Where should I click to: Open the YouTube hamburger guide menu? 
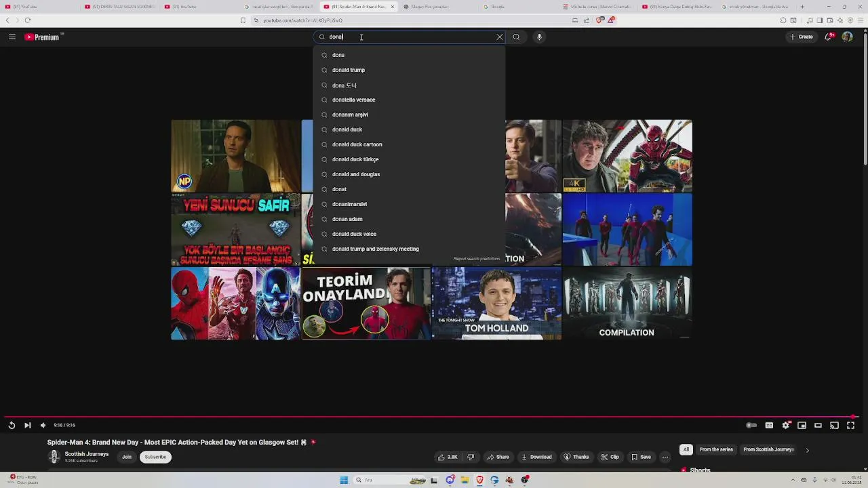[12, 37]
